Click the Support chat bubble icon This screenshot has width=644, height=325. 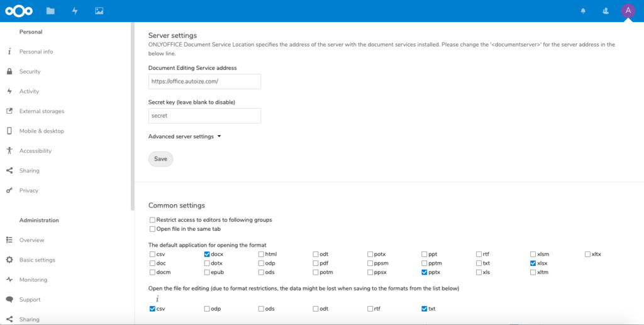pos(9,300)
